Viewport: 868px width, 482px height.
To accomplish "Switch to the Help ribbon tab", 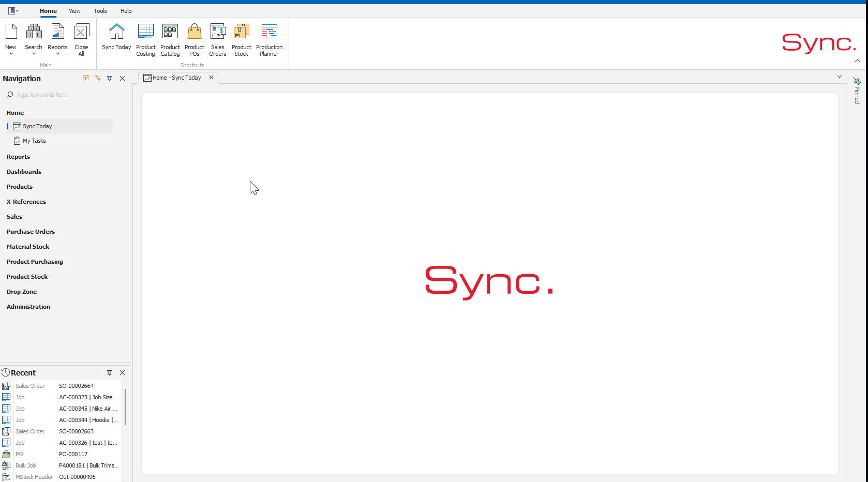I will click(x=126, y=11).
